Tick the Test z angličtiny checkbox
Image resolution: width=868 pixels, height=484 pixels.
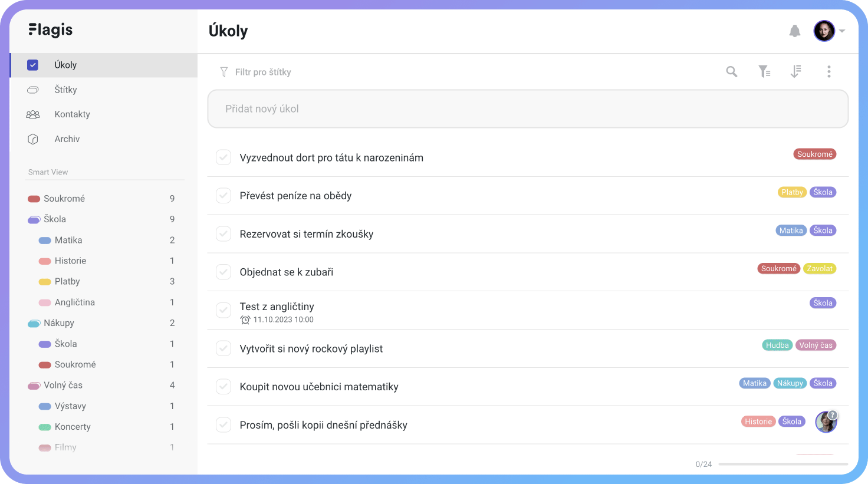click(x=223, y=310)
